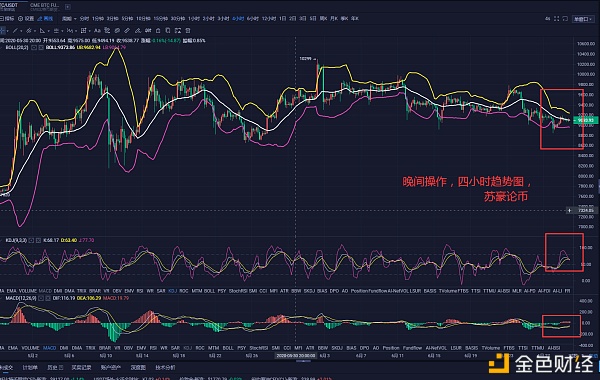Open MACD indicator settings icon
Screen dimensions: 600x380
tap(41, 298)
